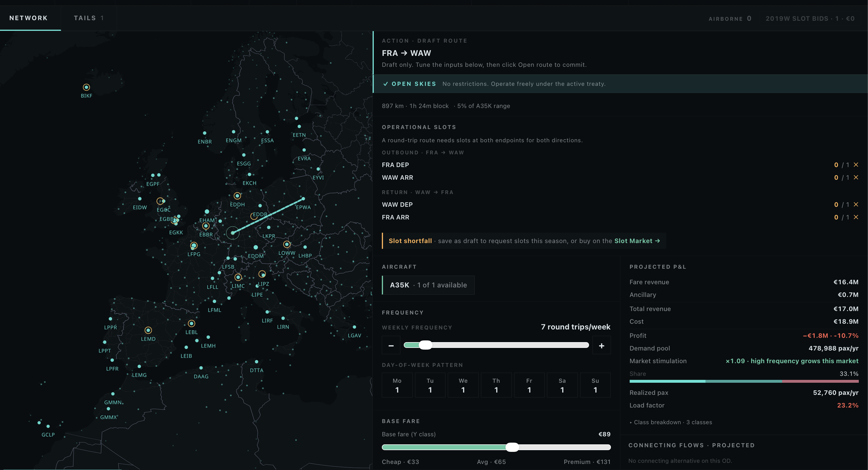Increase weekly frequency with plus button
The height and width of the screenshot is (470, 868).
click(x=601, y=345)
